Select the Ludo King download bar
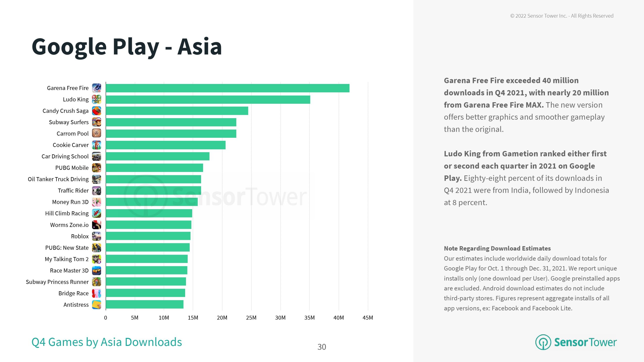Image resolution: width=644 pixels, height=362 pixels. (x=208, y=100)
